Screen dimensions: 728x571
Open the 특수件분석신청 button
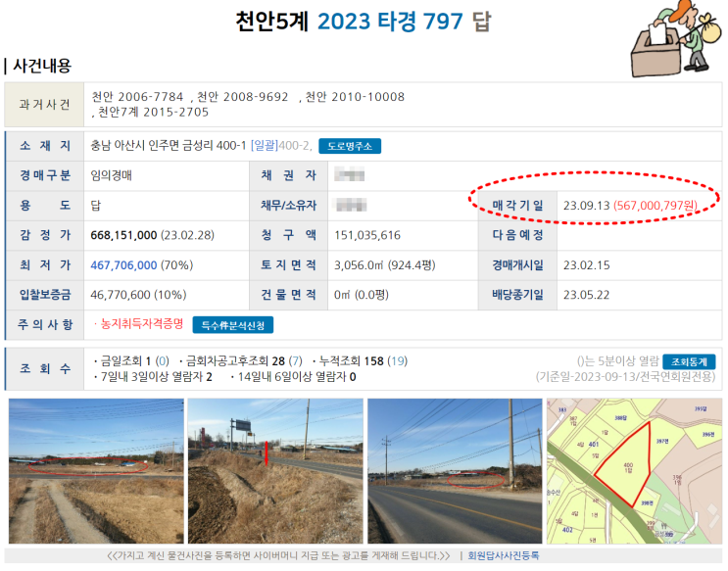coord(232,325)
